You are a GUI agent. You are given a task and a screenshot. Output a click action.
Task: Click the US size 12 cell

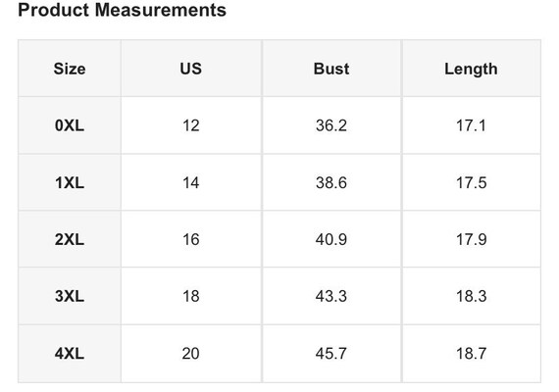coord(190,125)
